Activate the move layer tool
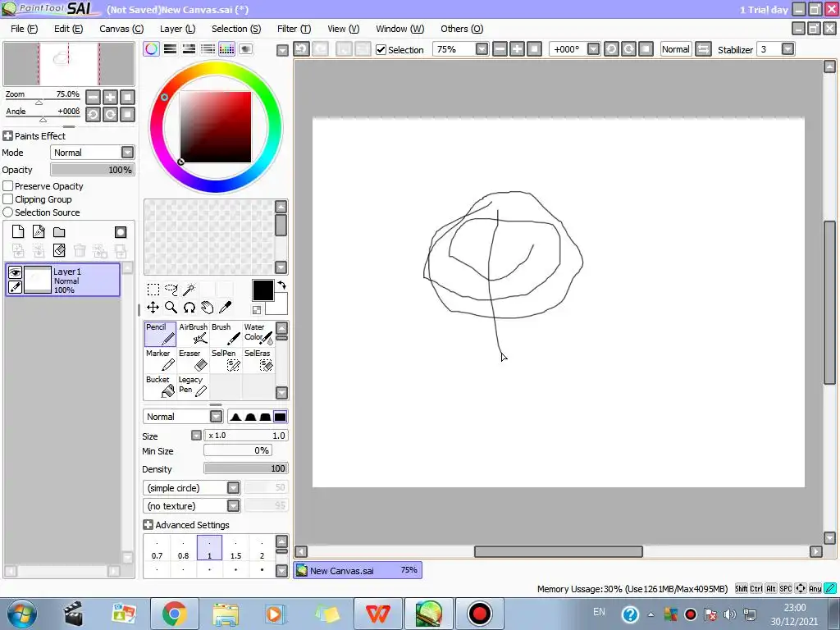 tap(153, 308)
